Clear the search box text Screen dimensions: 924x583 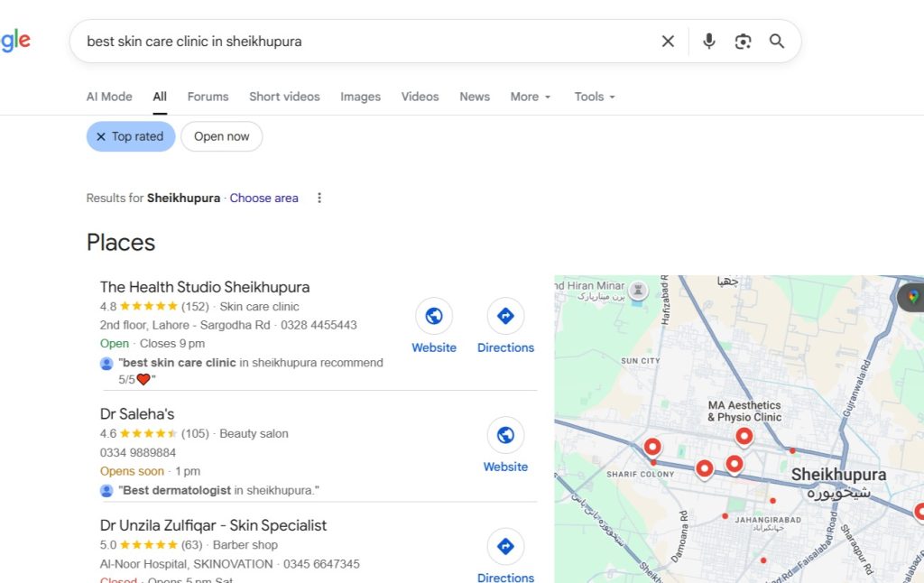tap(668, 42)
